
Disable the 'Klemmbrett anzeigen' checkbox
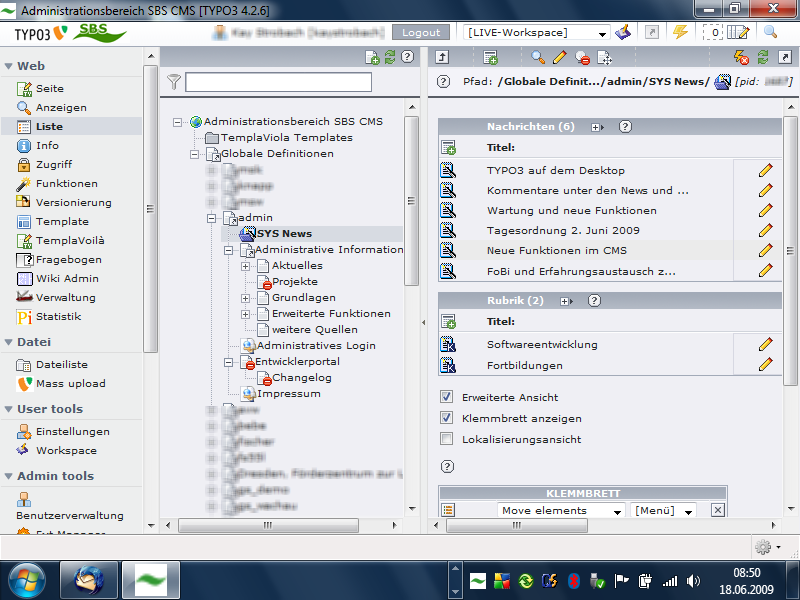click(447, 418)
